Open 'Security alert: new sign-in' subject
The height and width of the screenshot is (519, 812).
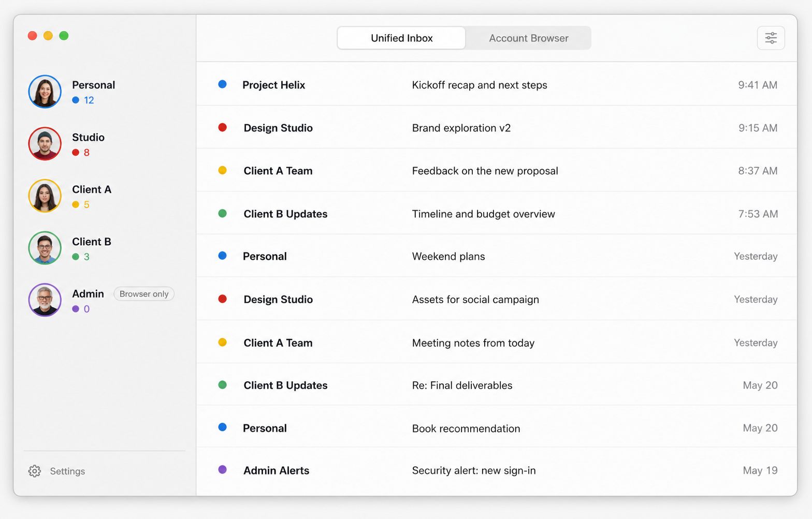[x=474, y=470]
